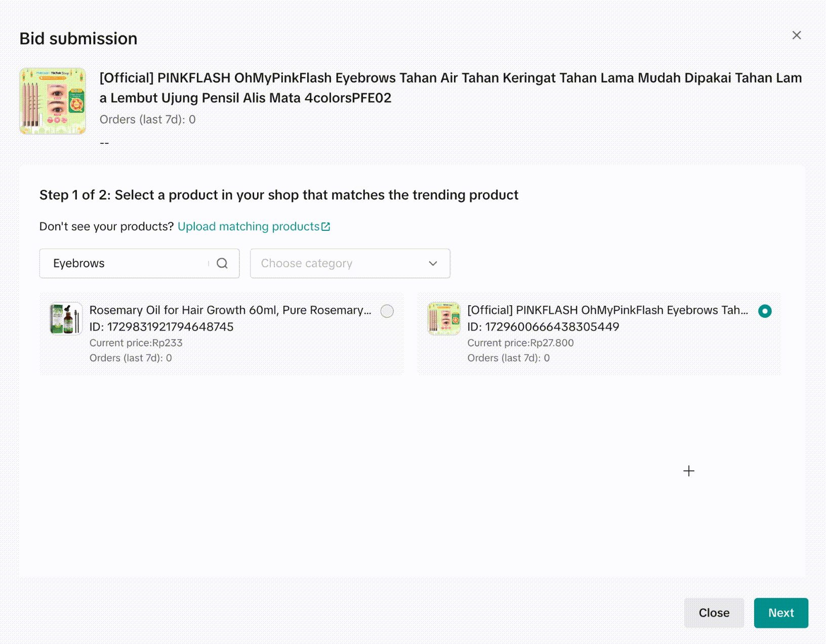The image size is (826, 644).
Task: Click the magnifier search icon
Action: tap(222, 263)
